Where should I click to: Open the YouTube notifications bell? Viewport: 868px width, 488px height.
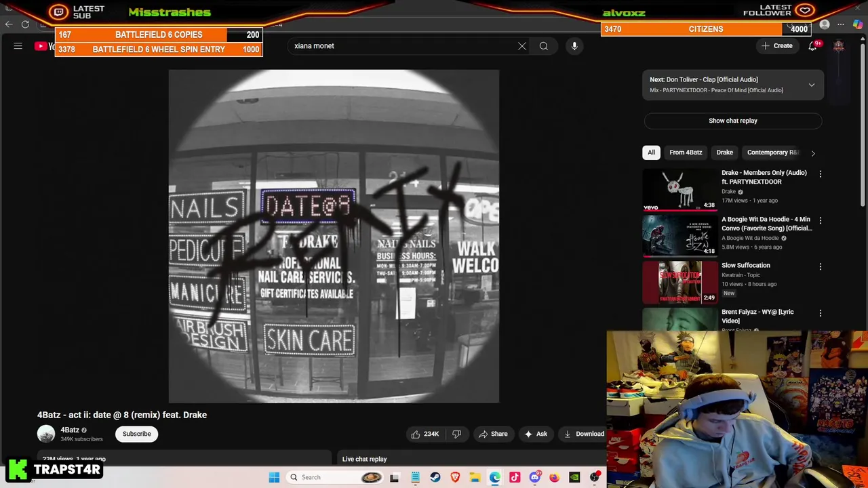pos(812,46)
